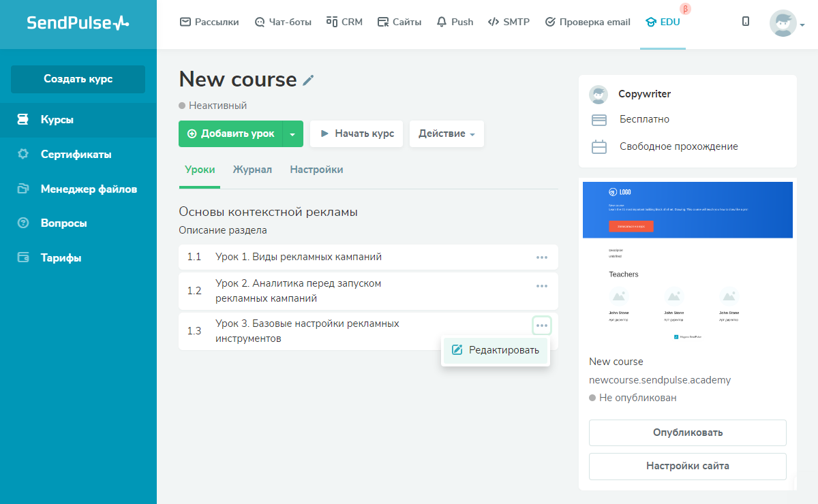Screen dimensions: 818x504
Task: Switch to the Журнал tab
Action: click(252, 170)
